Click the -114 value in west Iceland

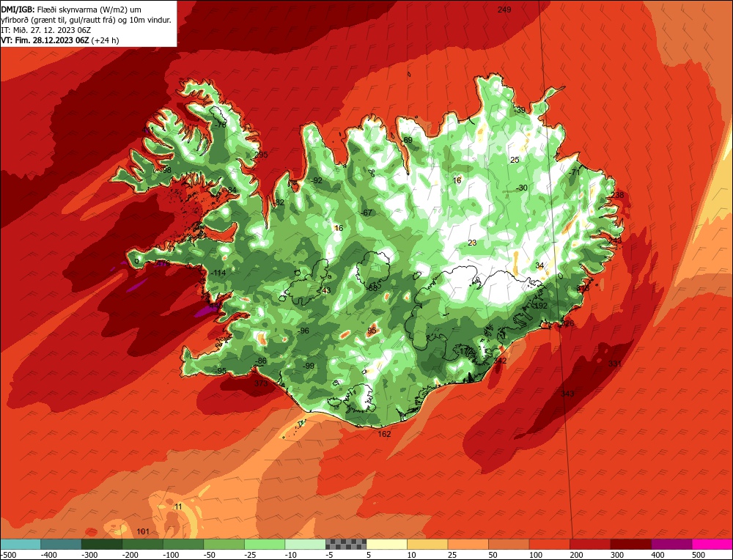click(x=218, y=273)
